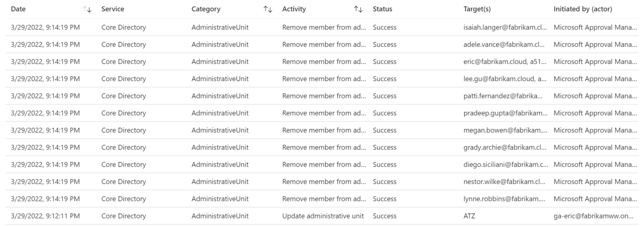Click the Service column header
The height and width of the screenshot is (226, 644).
pyautogui.click(x=113, y=9)
